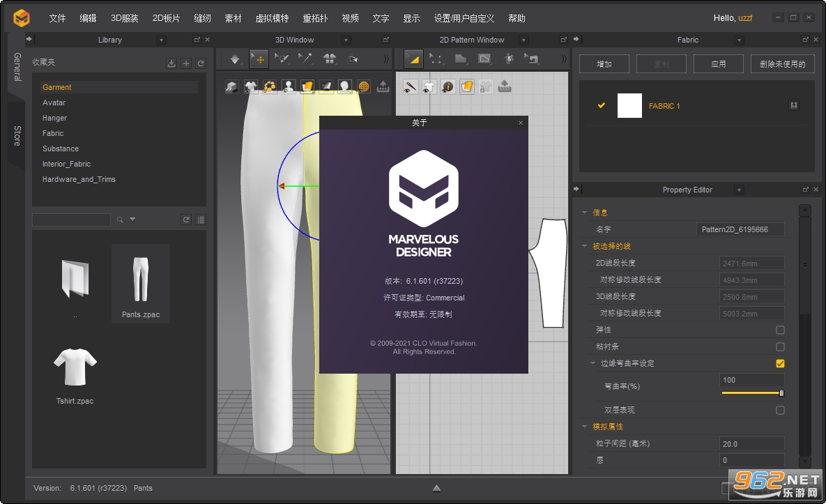Screen dimensions: 826x504
Task: Click the 粒子间距 value field 20.0
Action: coord(751,444)
